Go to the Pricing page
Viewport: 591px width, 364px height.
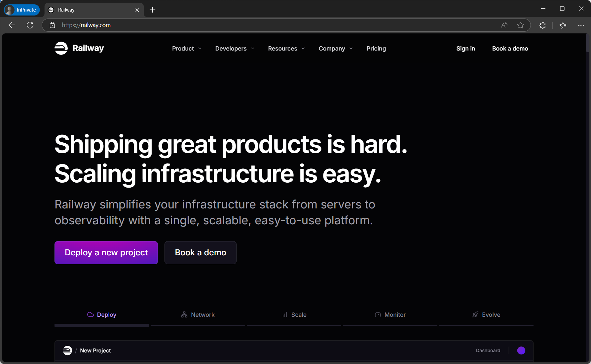point(376,49)
